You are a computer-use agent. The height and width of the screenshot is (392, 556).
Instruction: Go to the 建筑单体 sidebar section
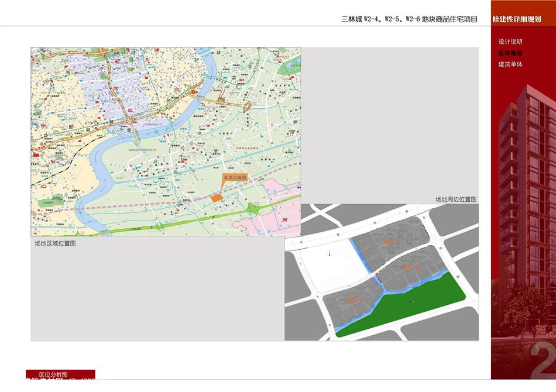click(510, 64)
